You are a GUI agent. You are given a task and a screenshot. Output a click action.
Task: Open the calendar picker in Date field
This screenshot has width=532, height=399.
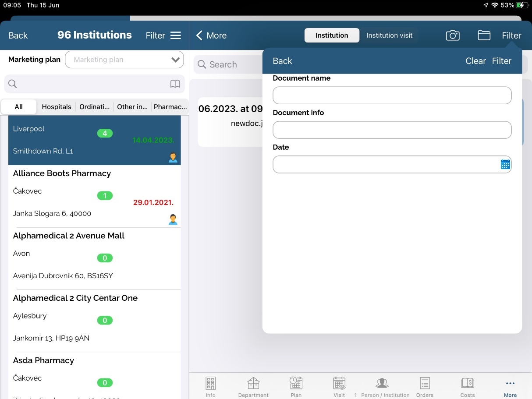tap(505, 164)
